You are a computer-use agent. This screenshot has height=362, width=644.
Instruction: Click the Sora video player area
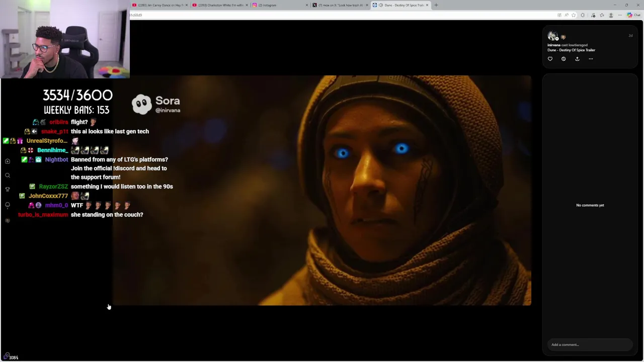point(322,191)
